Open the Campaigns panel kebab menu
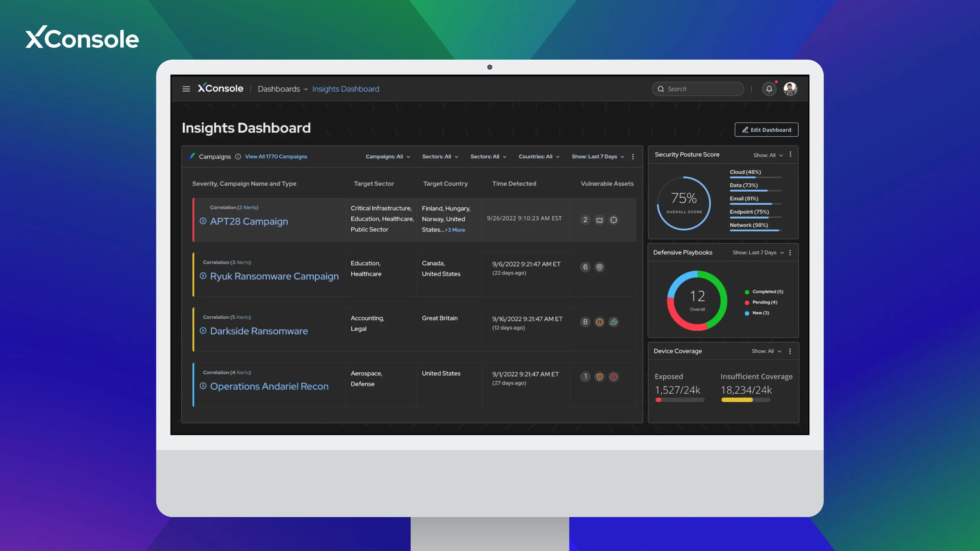The height and width of the screenshot is (551, 980). (x=633, y=157)
